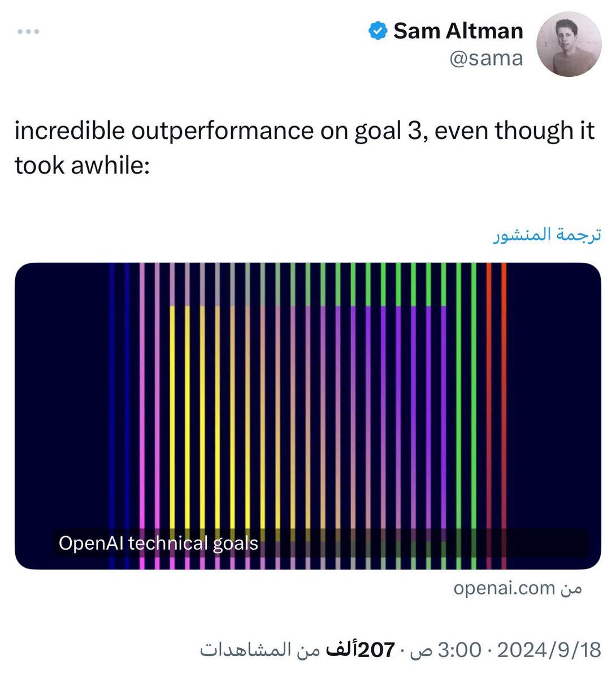
Task: Open the 207 ألف views count
Action: tap(362, 650)
